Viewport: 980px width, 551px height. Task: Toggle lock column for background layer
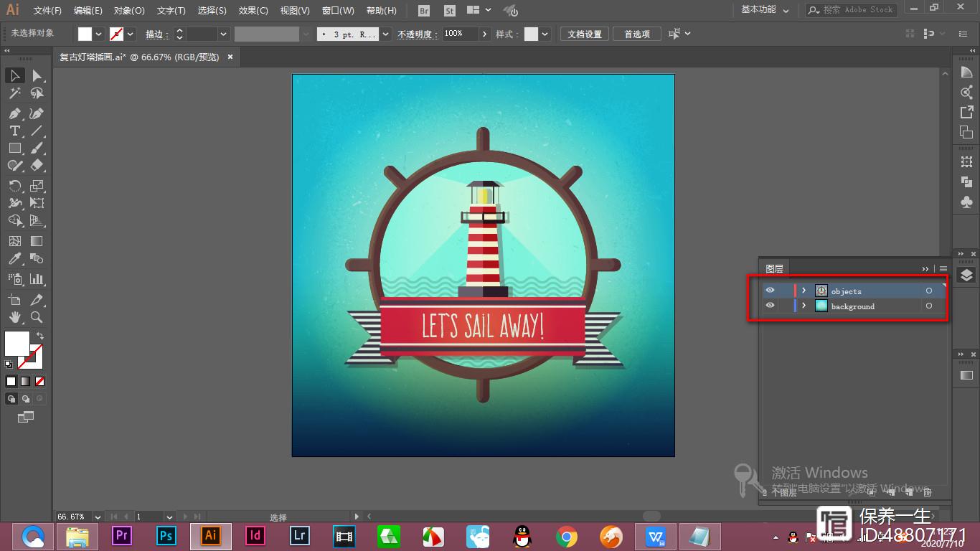pos(785,306)
